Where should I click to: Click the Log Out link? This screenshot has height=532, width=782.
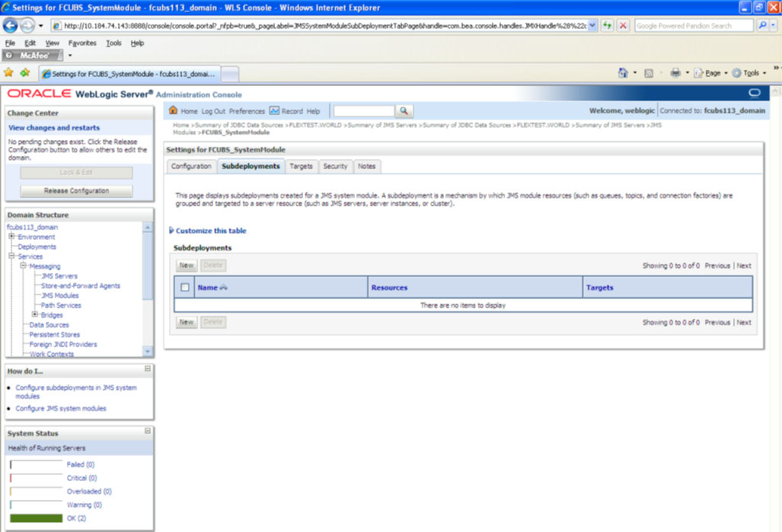click(213, 111)
